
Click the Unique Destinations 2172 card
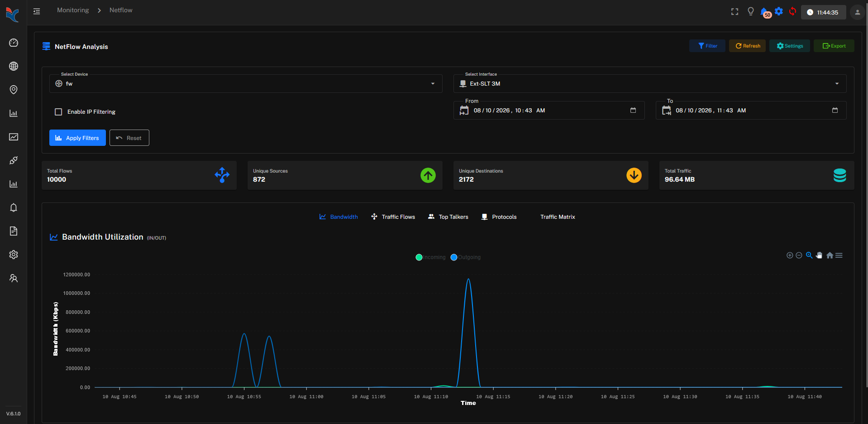(551, 175)
